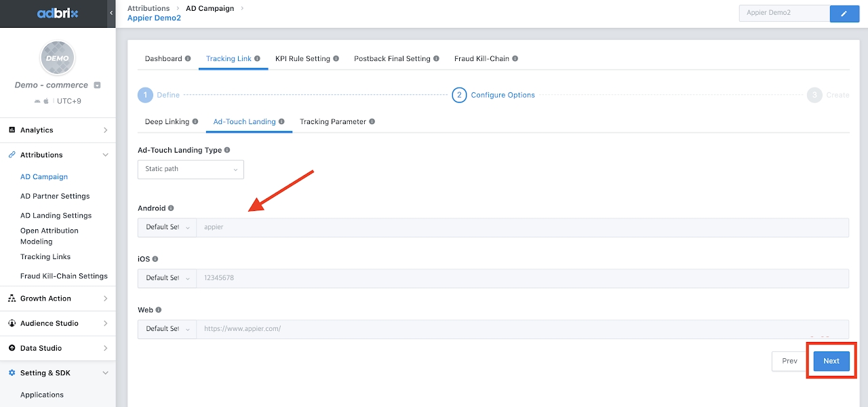Collapse the sidebar with the arrow icon
Image resolution: width=868 pixels, height=407 pixels.
click(111, 13)
